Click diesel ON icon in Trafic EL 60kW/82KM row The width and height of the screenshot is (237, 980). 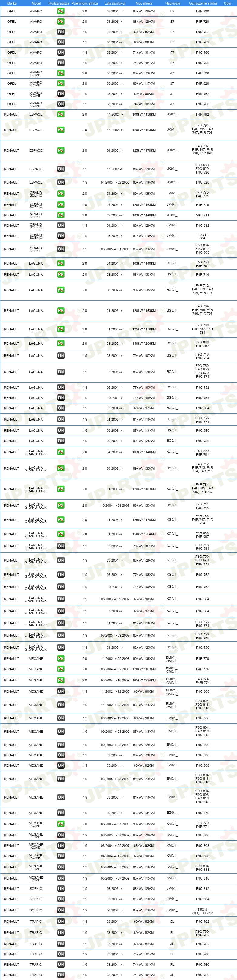pyautogui.click(x=61, y=921)
